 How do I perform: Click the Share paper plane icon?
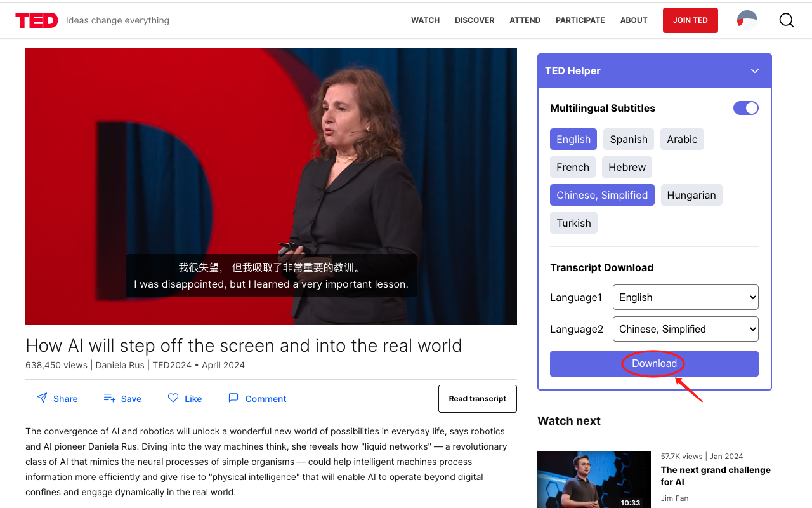[42, 398]
